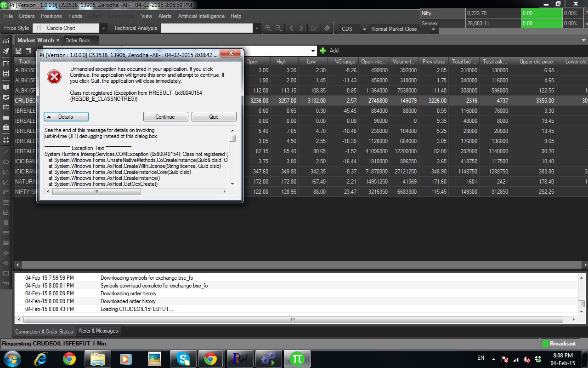Click the network signal tray icon
This screenshot has width=588, height=368.
click(515, 359)
